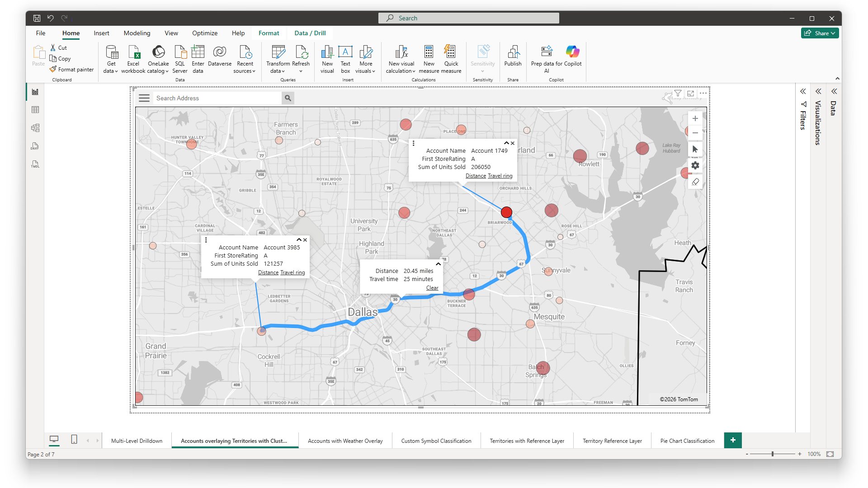Viewport: 868px width, 488px height.
Task: Switch to Table view in sidebar
Action: pyautogui.click(x=35, y=110)
